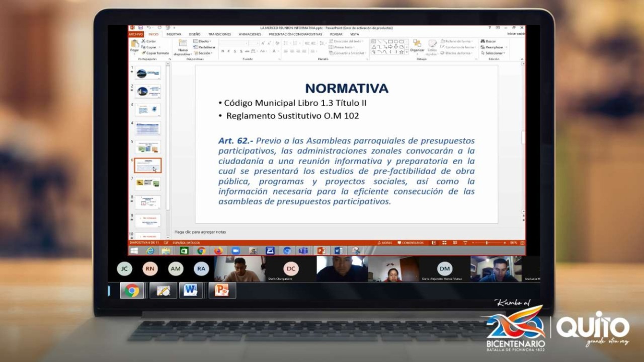Switch to slide sorter view in the status bar

(444, 243)
